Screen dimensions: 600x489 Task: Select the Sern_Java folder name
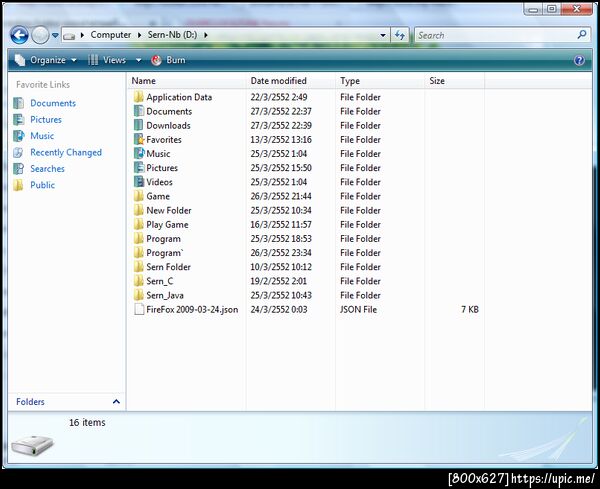(165, 295)
